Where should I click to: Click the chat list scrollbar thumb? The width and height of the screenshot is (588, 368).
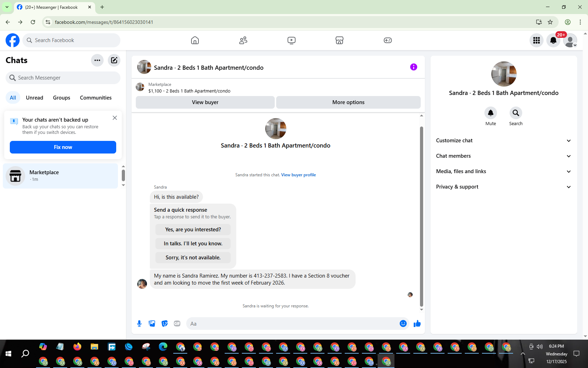(x=123, y=175)
